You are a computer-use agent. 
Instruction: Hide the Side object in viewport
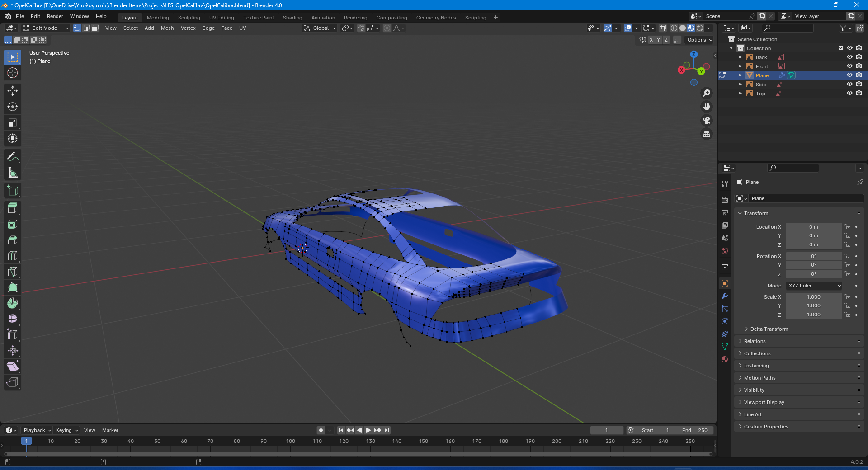click(849, 85)
